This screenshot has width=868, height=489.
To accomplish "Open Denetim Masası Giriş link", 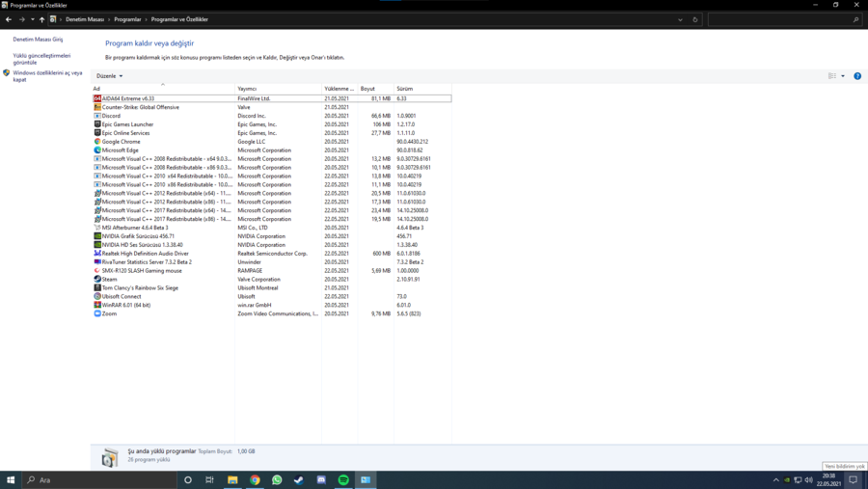I will [38, 40].
